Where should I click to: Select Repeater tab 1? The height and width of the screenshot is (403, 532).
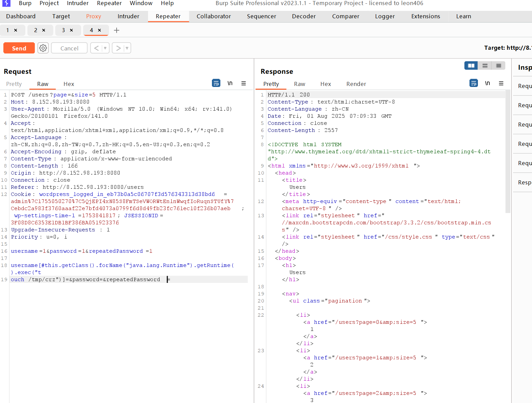point(7,30)
